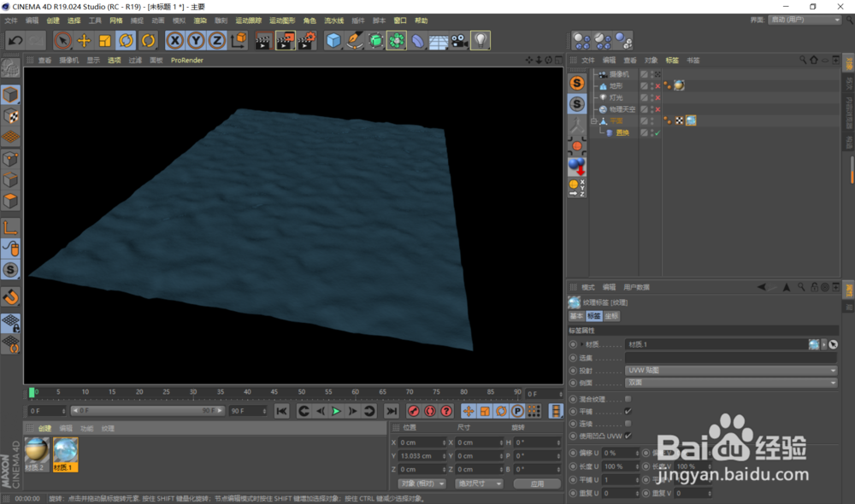Open the 渲染 menu
This screenshot has width=855, height=504.
pyautogui.click(x=200, y=21)
